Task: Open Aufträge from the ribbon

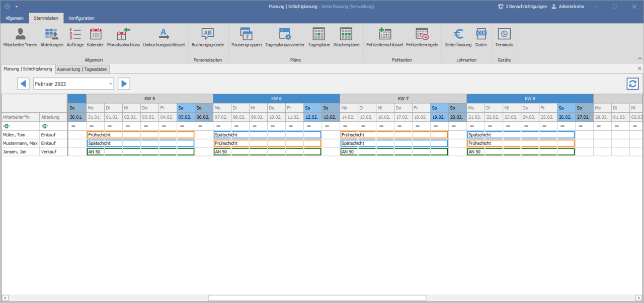Action: point(75,38)
